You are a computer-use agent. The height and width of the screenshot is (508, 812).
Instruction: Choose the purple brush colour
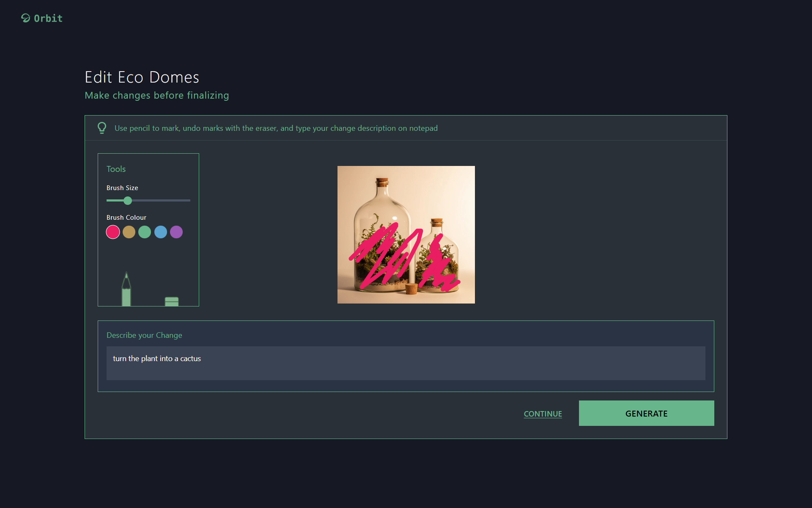click(x=176, y=232)
